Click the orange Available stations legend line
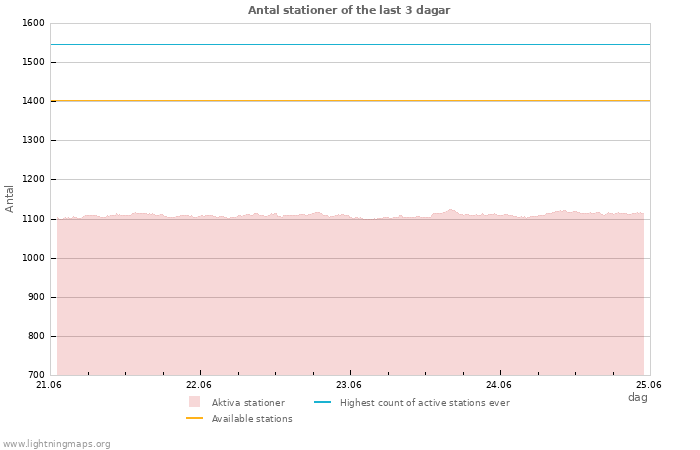This screenshot has height=450, width=700. (x=194, y=418)
